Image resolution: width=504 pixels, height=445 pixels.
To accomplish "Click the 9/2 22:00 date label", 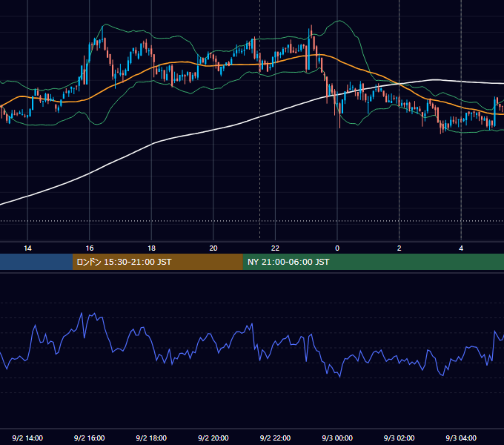I will (x=275, y=438).
